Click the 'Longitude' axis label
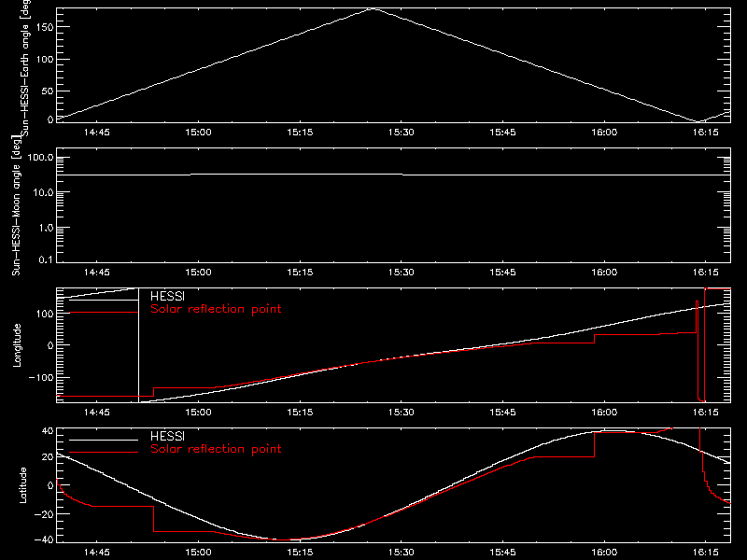This screenshot has height=560, width=747. pos(17,345)
